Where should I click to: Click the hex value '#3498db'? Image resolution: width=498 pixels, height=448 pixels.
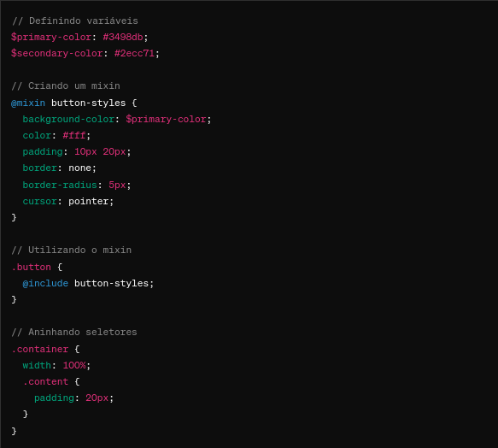click(x=123, y=38)
